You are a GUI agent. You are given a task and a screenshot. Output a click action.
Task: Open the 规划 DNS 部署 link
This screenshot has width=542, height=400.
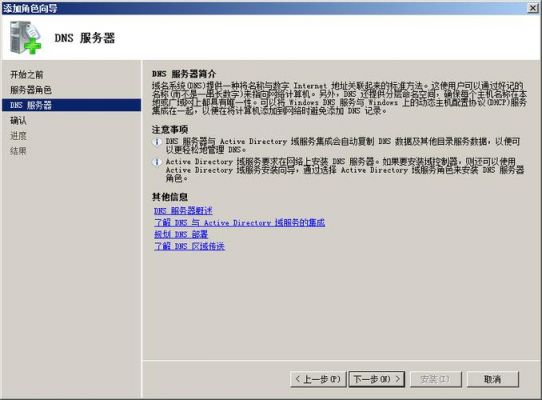181,234
